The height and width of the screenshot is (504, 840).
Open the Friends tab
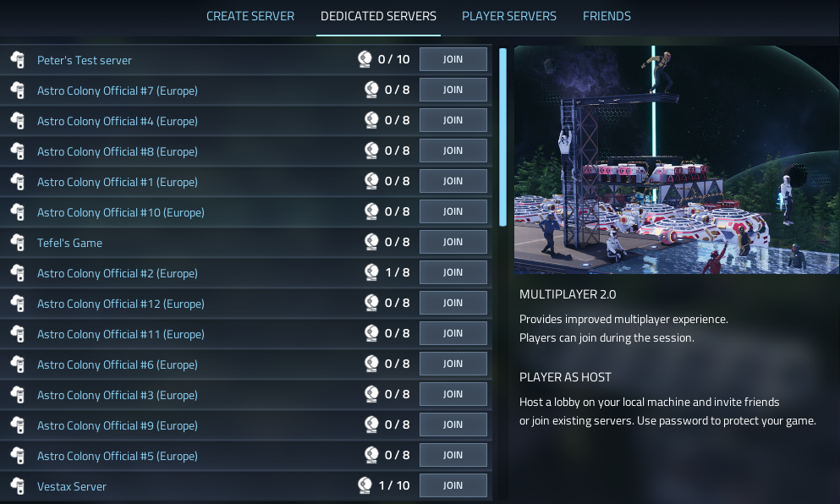[x=607, y=16]
